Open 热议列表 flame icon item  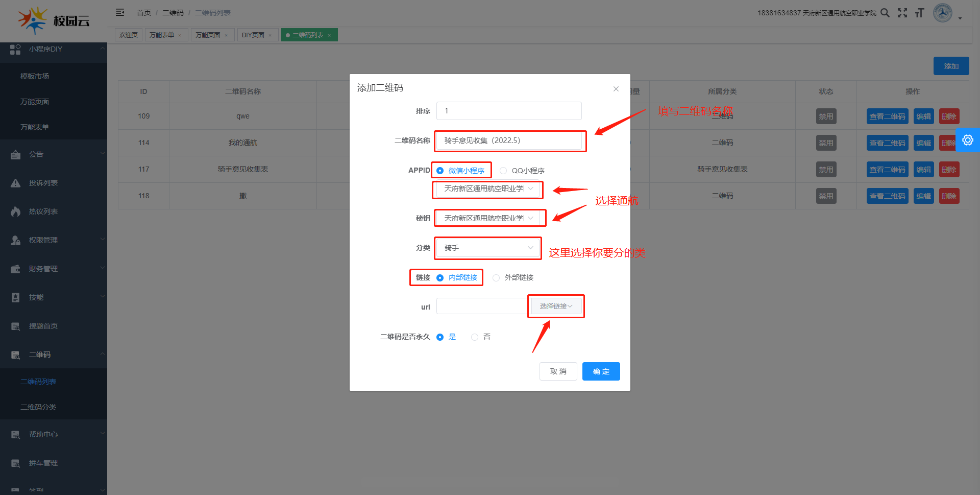pyautogui.click(x=16, y=211)
